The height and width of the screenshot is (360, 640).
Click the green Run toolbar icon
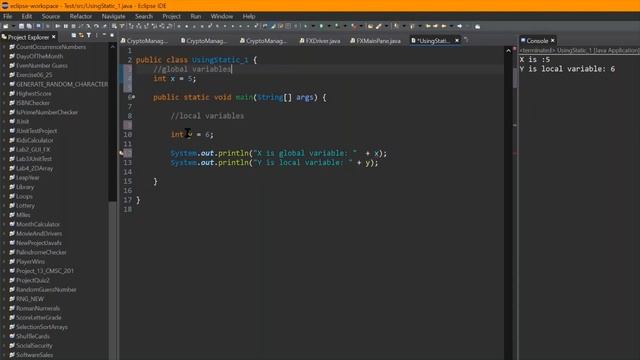pyautogui.click(x=321, y=26)
